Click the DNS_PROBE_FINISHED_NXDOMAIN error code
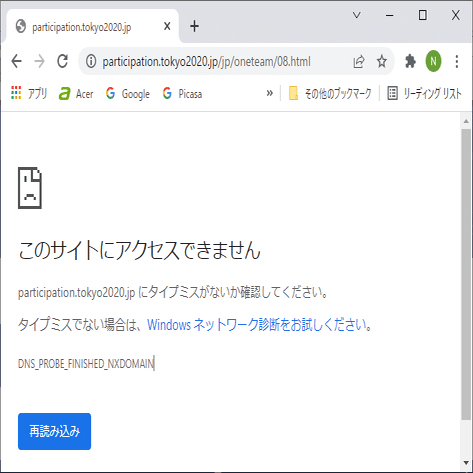The height and width of the screenshot is (473, 473). pyautogui.click(x=86, y=363)
